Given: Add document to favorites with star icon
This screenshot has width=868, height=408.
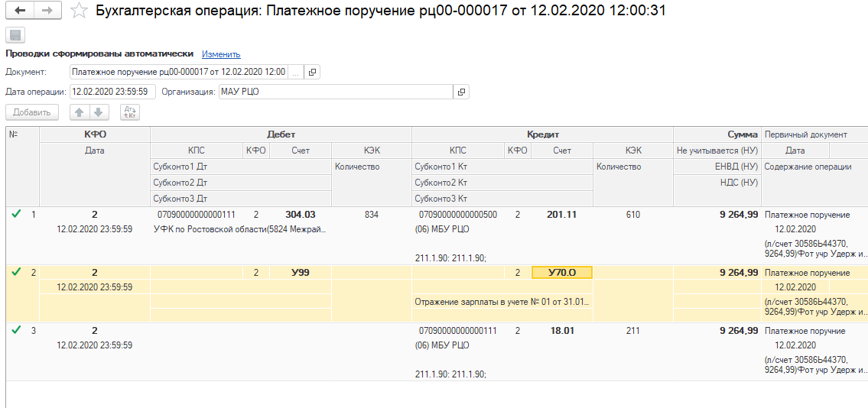Looking at the screenshot, I should [78, 11].
